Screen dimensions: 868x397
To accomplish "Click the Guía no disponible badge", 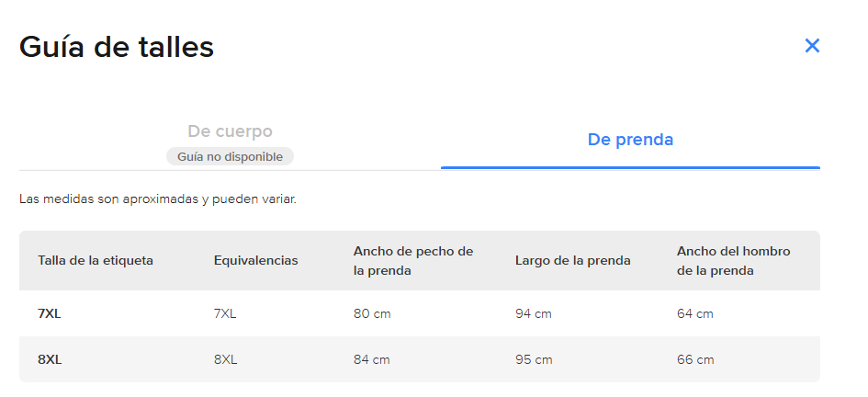I will (230, 156).
